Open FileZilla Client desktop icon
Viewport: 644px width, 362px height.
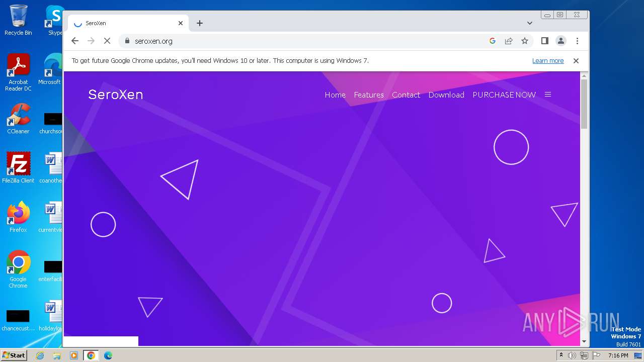18,168
